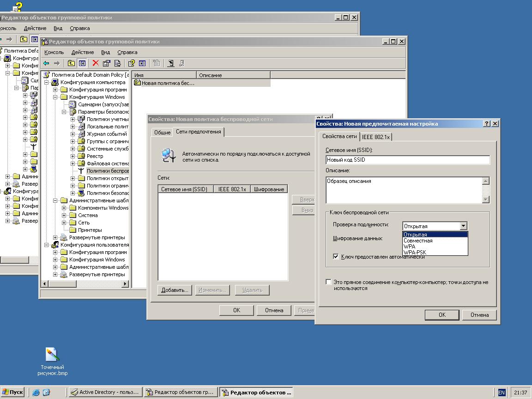
Task: Expand Компоненты Windows node
Action: 64,208
